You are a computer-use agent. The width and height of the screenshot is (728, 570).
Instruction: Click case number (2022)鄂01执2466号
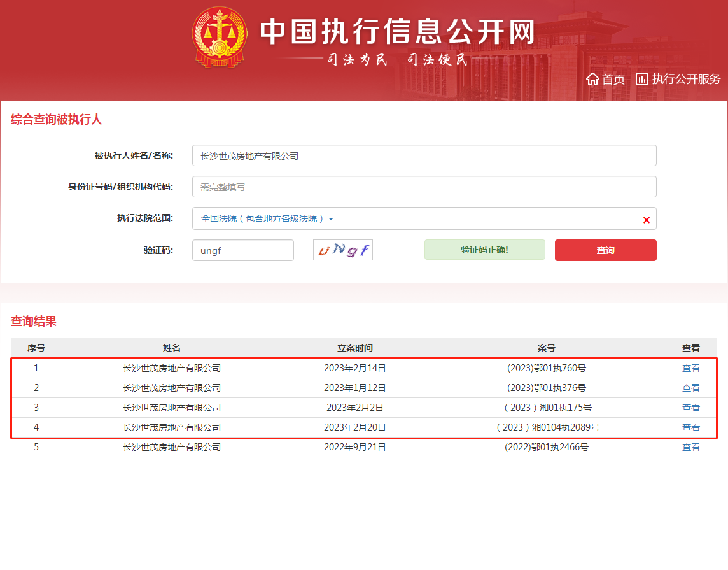(547, 447)
